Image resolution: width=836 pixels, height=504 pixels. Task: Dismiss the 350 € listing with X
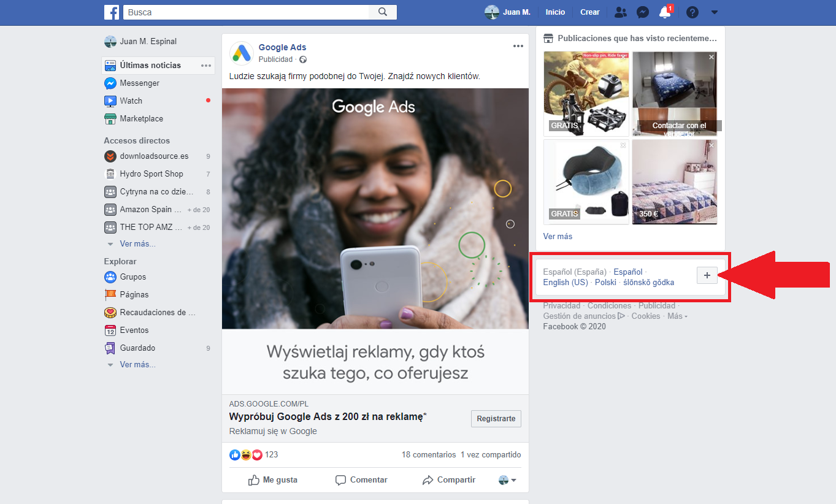(x=711, y=145)
